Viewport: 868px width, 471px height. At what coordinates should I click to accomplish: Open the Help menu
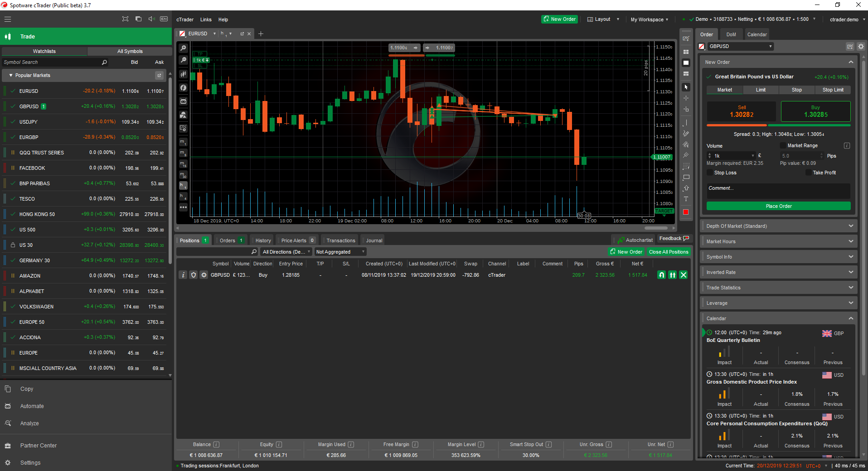click(x=223, y=19)
